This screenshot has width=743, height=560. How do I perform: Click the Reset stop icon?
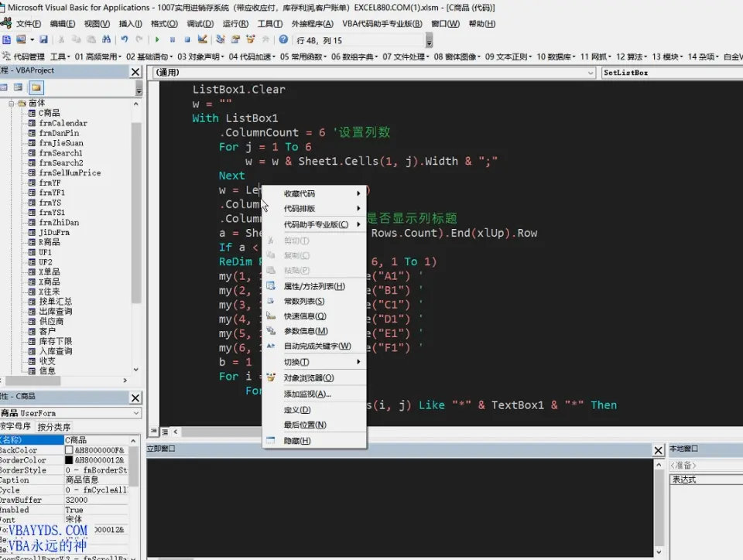187,39
